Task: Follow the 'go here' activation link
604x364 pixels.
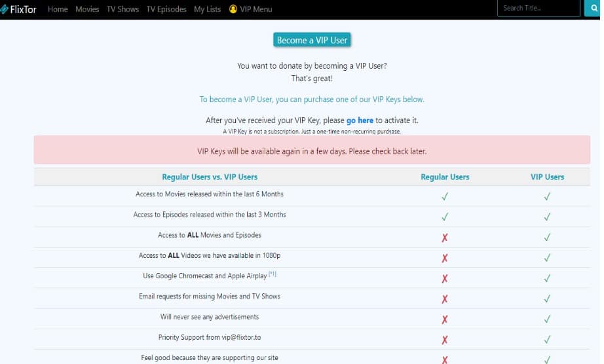Action: [x=360, y=120]
